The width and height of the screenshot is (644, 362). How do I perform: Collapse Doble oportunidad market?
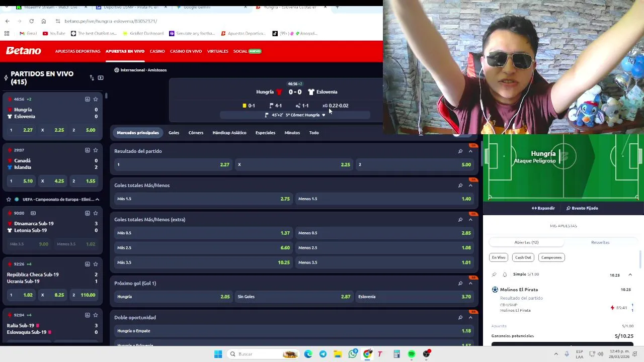point(470,317)
